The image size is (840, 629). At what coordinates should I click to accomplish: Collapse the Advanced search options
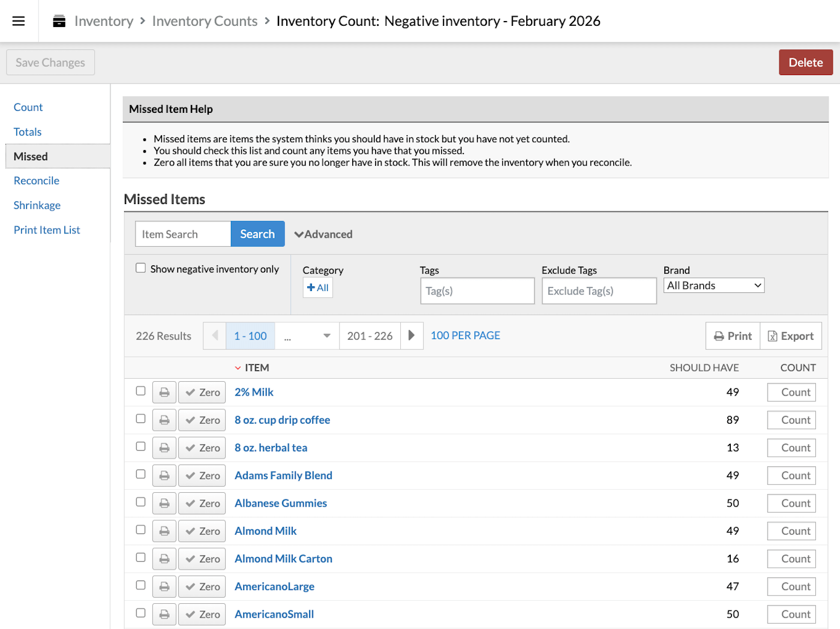tap(323, 234)
